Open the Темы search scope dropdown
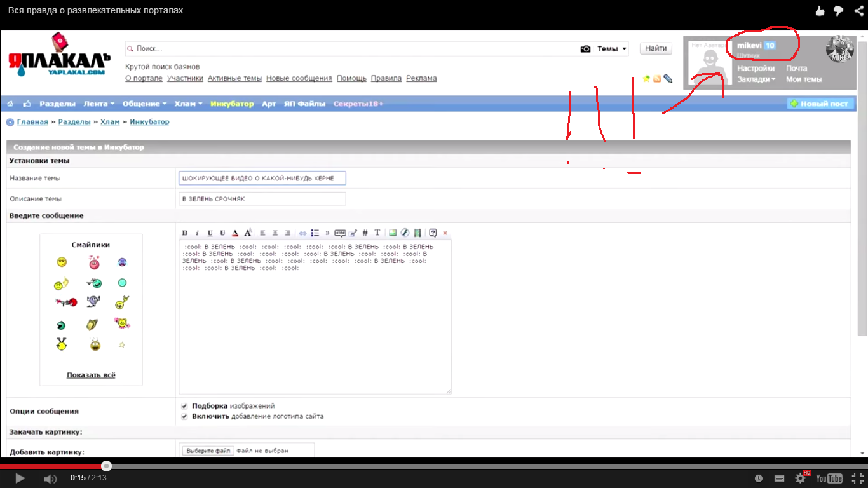Viewport: 868px width, 488px height. 612,49
